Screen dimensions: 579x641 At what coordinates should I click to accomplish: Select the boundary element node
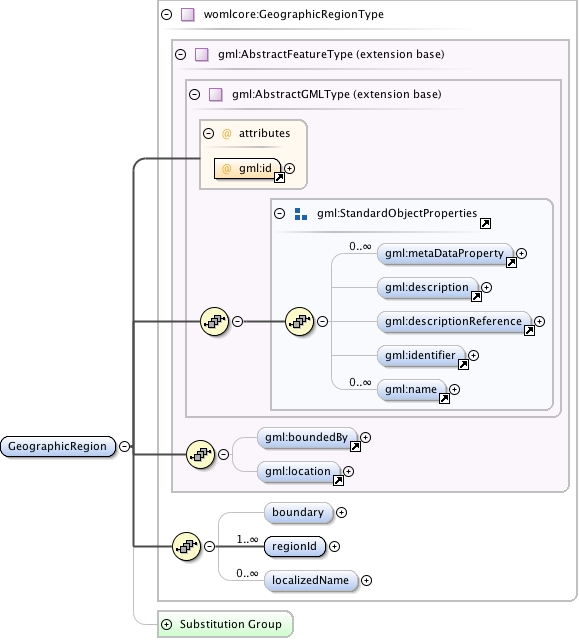pos(298,513)
